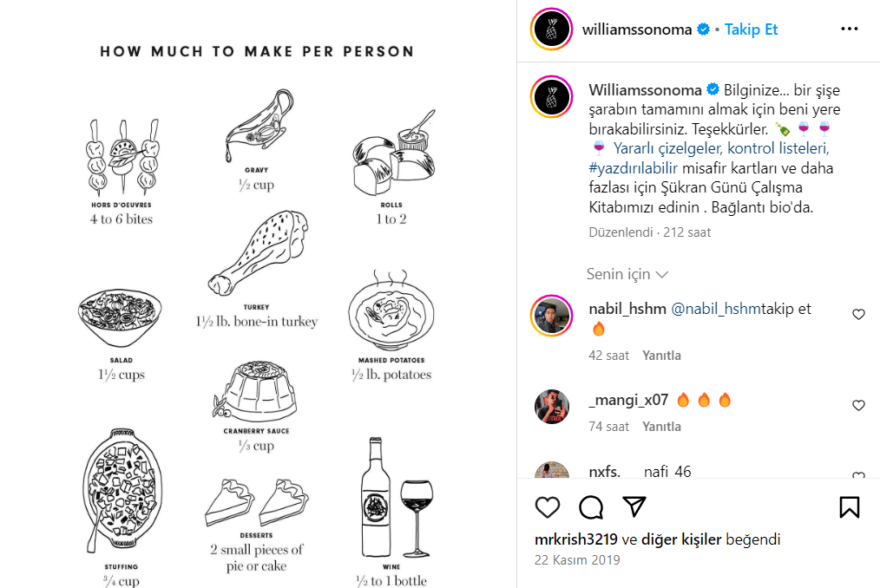Open williamssonoma profile picture in header

[551, 29]
